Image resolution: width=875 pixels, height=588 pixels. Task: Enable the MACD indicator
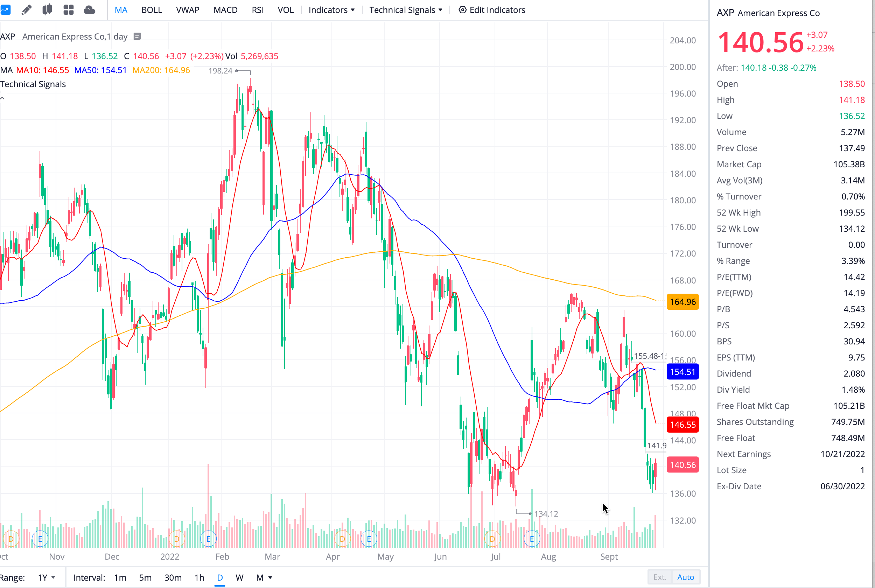(x=225, y=10)
